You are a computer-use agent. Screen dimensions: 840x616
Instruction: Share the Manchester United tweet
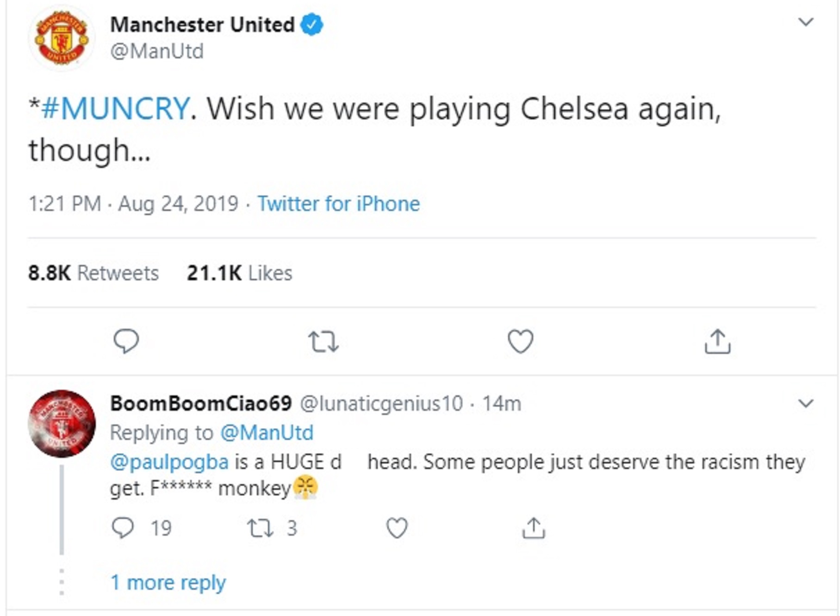[x=717, y=341]
